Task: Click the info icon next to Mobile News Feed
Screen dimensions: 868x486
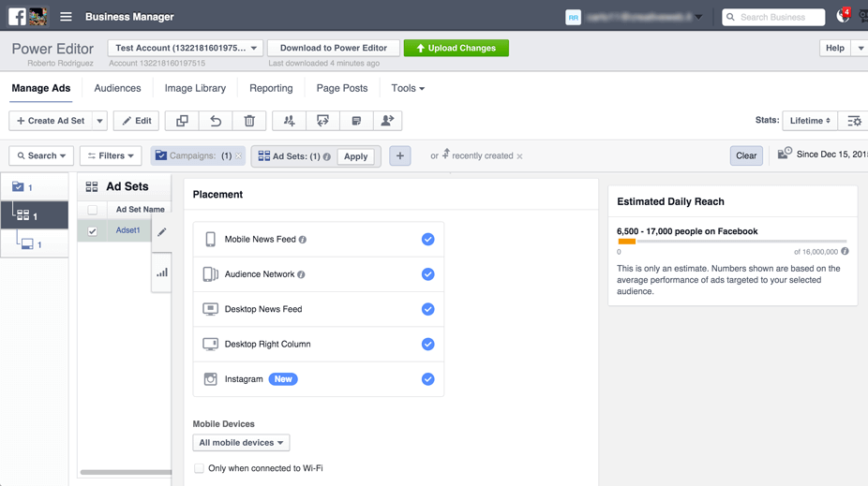Action: click(302, 240)
